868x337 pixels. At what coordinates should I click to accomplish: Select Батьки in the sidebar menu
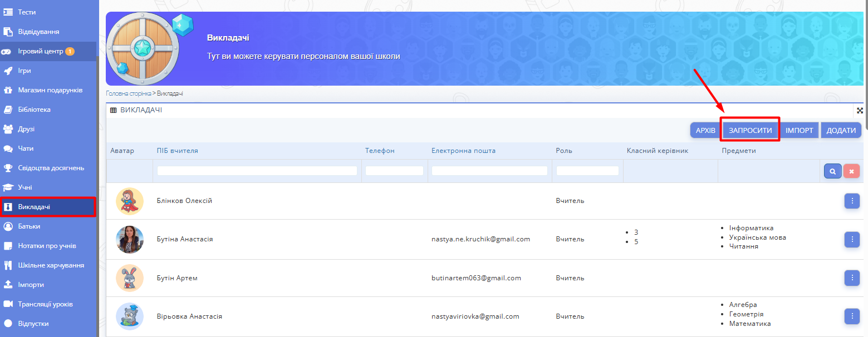click(29, 226)
